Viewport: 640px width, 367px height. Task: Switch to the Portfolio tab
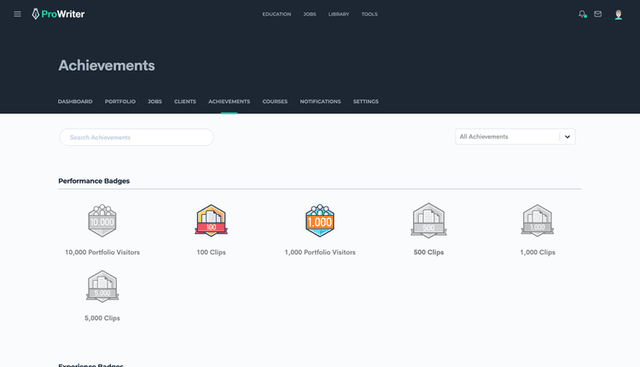coord(120,102)
